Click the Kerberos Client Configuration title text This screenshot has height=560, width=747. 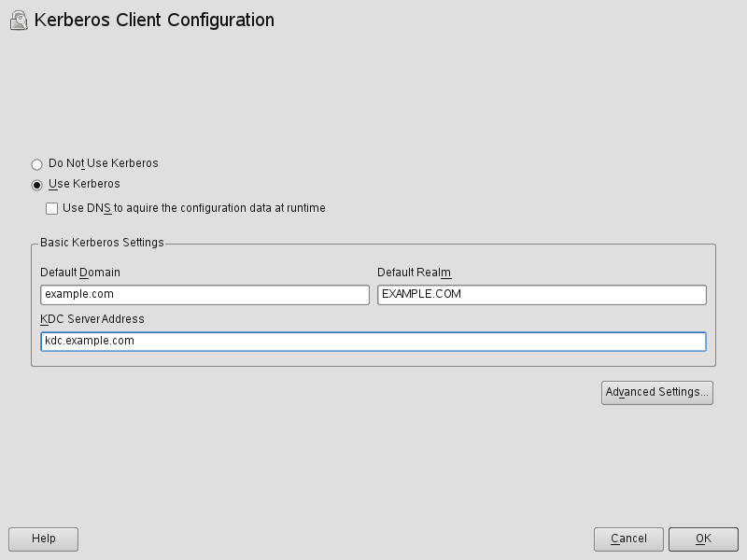tap(154, 20)
